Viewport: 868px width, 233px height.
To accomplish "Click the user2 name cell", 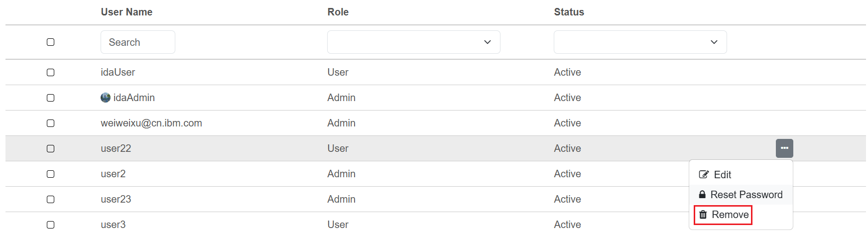I will 113,174.
